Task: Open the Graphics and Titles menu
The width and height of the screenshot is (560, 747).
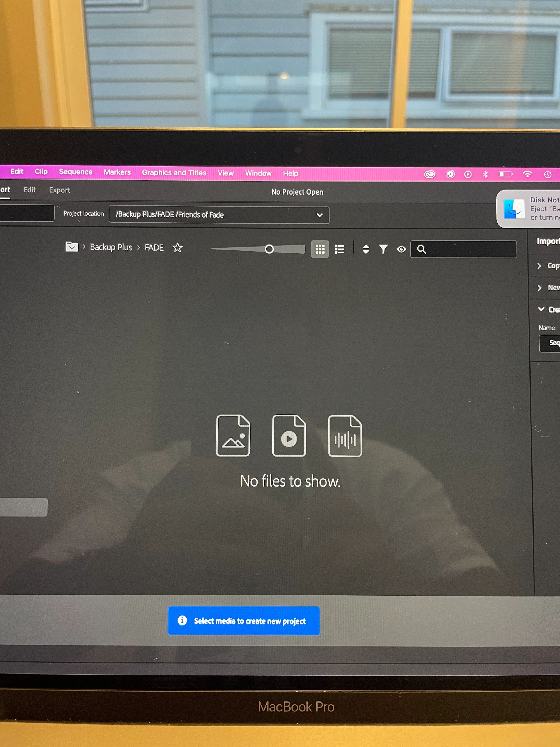Action: click(174, 172)
